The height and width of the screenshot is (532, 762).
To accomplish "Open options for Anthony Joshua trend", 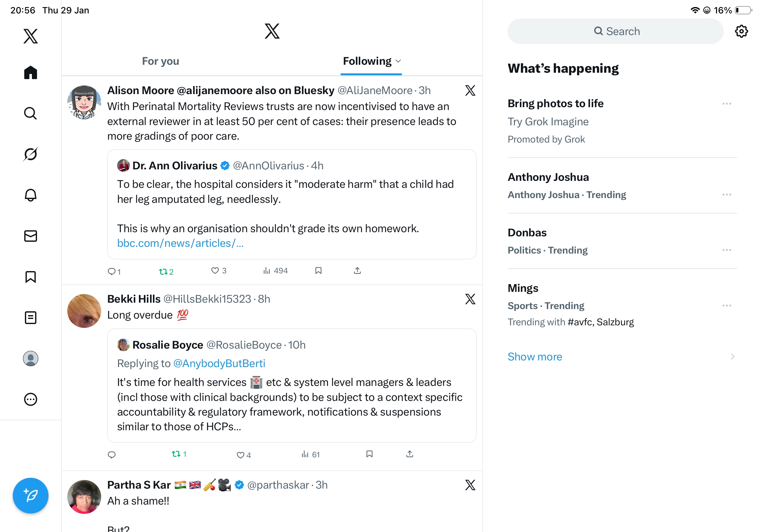I will click(727, 195).
